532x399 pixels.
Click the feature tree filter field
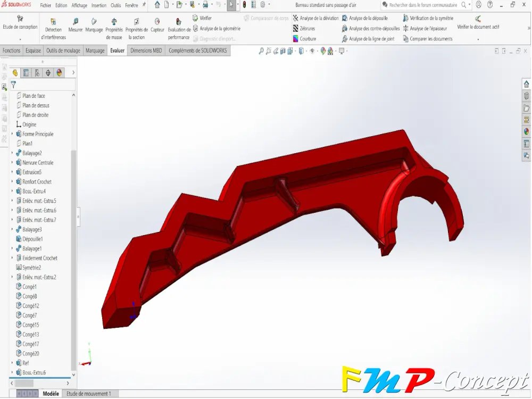[x=43, y=85]
